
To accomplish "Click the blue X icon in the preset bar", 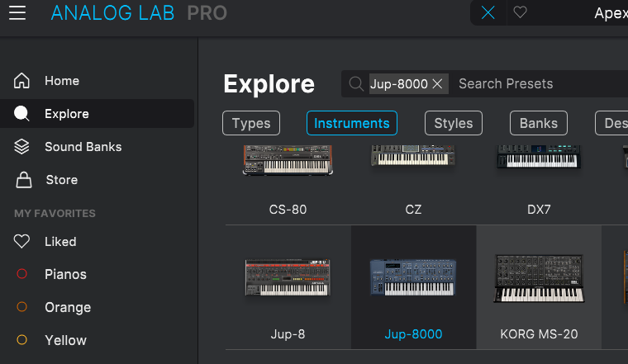I will [488, 13].
